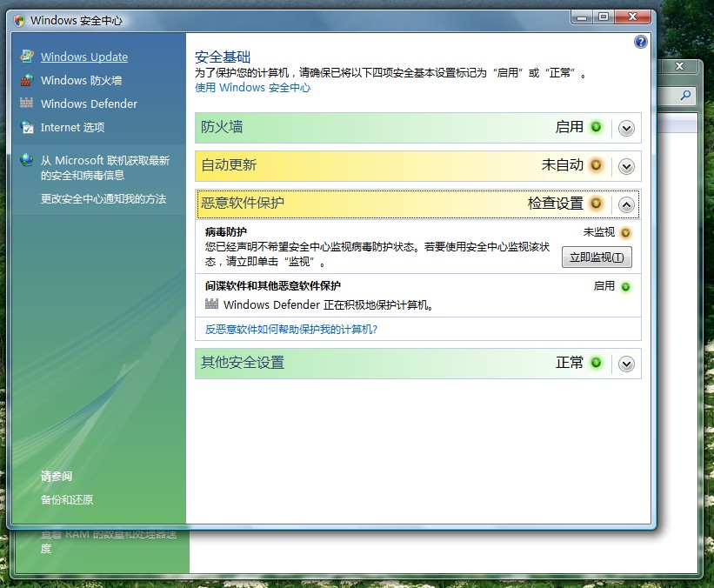The width and height of the screenshot is (714, 588).
Task: Open 备份和还原 link in sidebar
Action: click(x=67, y=499)
